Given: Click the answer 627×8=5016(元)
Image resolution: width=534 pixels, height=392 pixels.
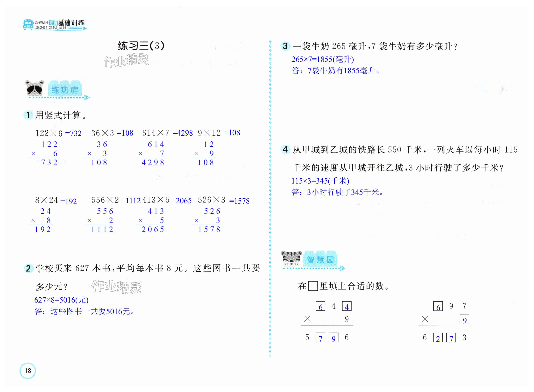Looking at the screenshot, I should pos(61,300).
